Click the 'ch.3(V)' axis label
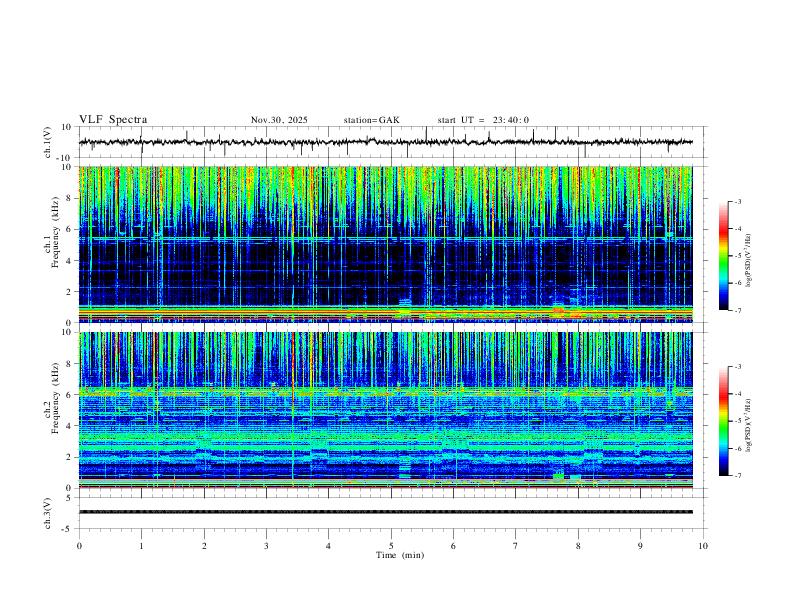Image resolution: width=792 pixels, height=612 pixels. (48, 513)
